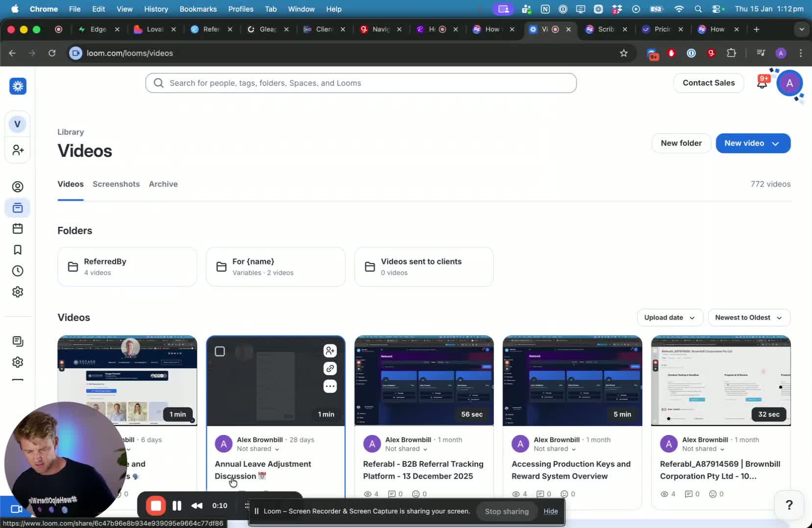Open a new Chrome tab

pos(757,29)
